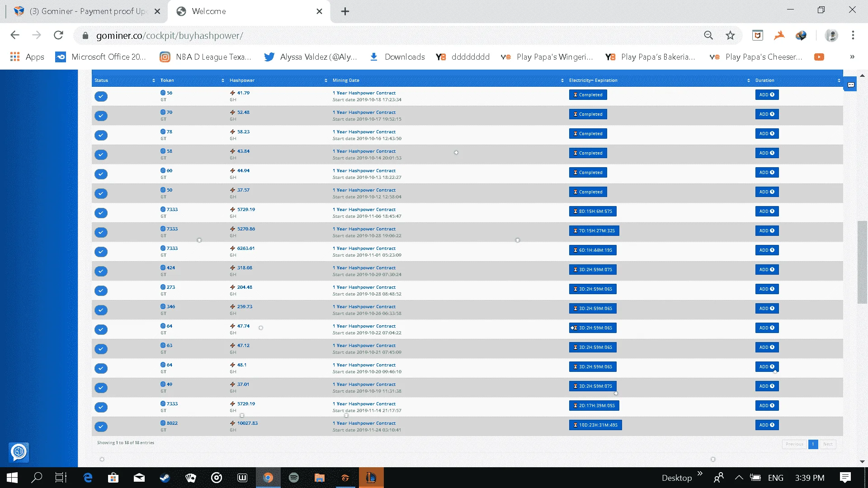Sort by Electricity Expiration column

(x=659, y=80)
